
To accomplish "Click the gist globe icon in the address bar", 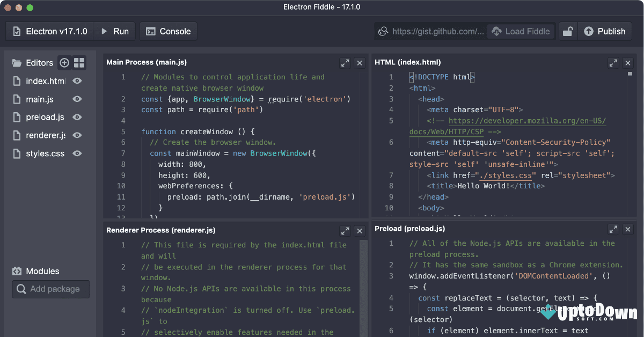I will click(383, 31).
